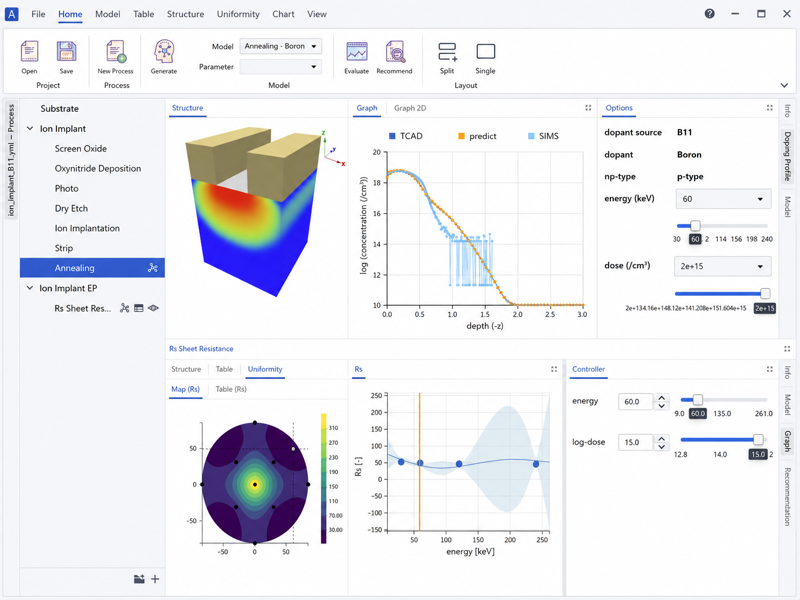Click the Options dose slider handle

[765, 293]
